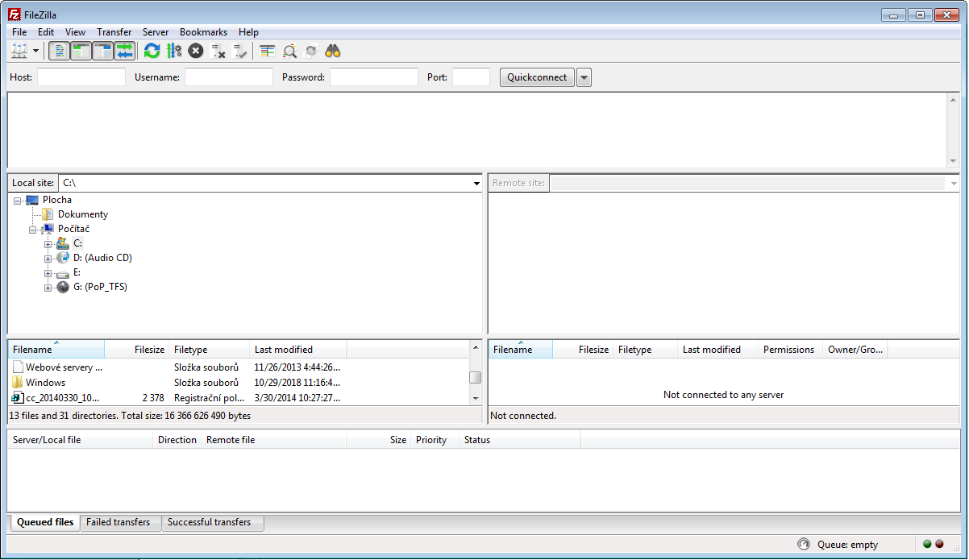This screenshot has height=560, width=969.
Task: Refresh the file and folder lists
Action: [152, 50]
